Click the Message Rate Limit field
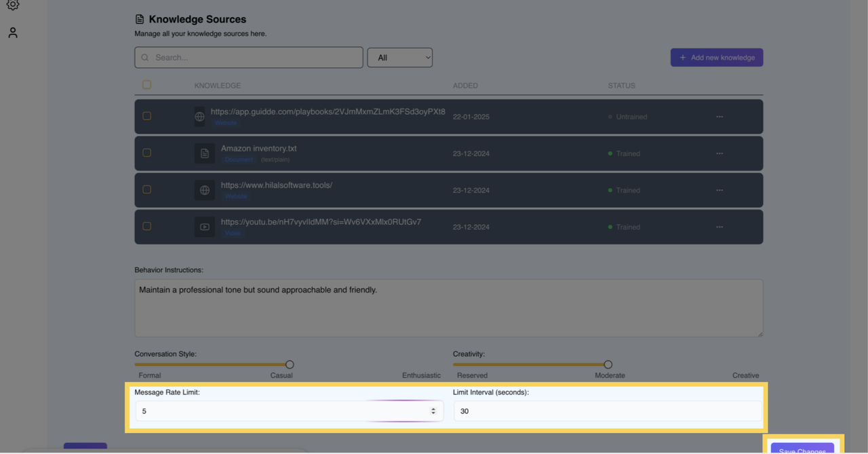The width and height of the screenshot is (868, 454). (x=290, y=411)
